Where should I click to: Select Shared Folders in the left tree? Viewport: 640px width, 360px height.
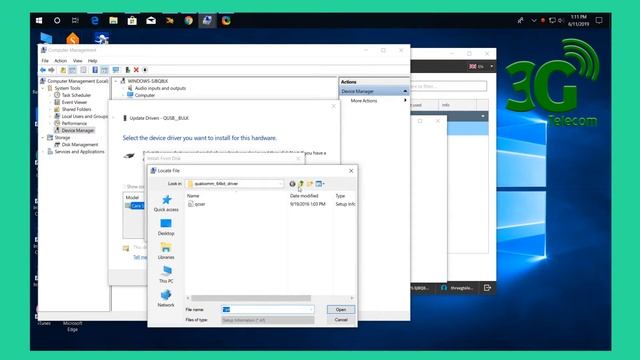(76, 109)
